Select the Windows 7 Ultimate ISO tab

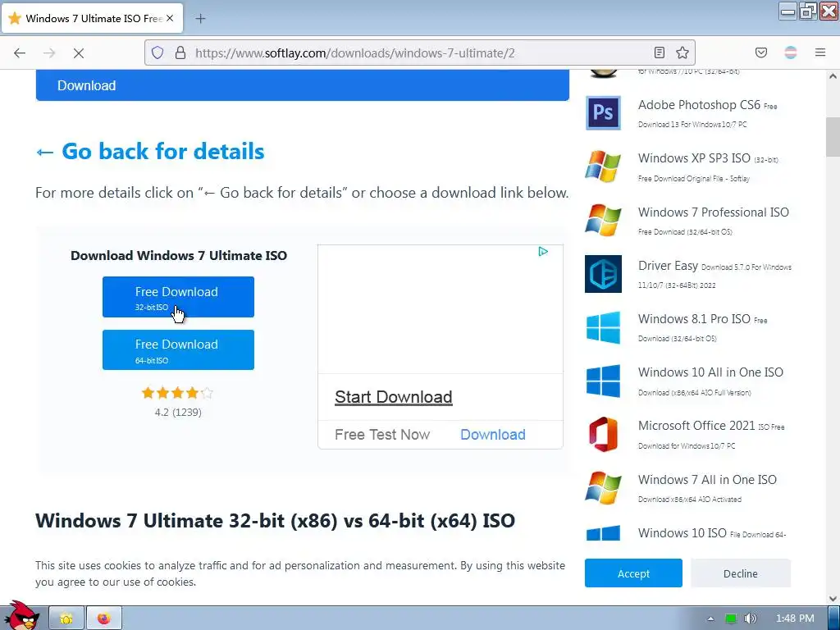(92, 18)
